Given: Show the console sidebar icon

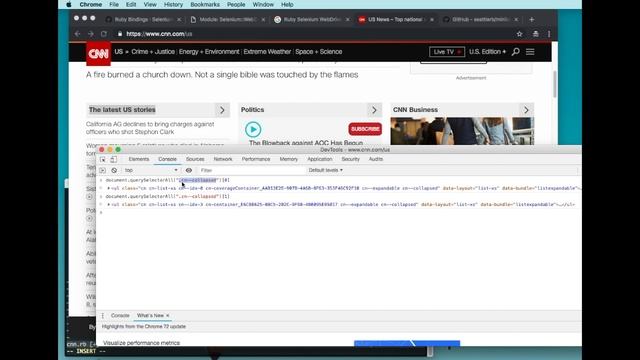Looking at the screenshot, I should pos(102,170).
